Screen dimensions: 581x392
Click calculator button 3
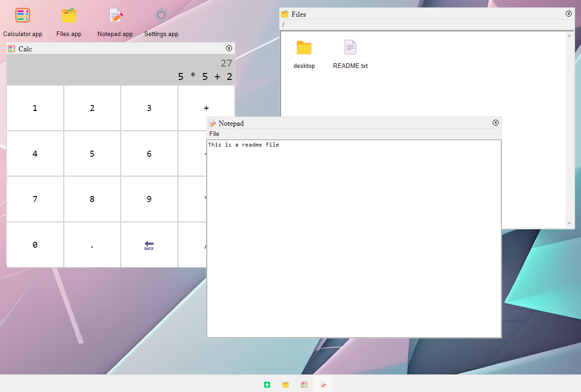tap(149, 108)
